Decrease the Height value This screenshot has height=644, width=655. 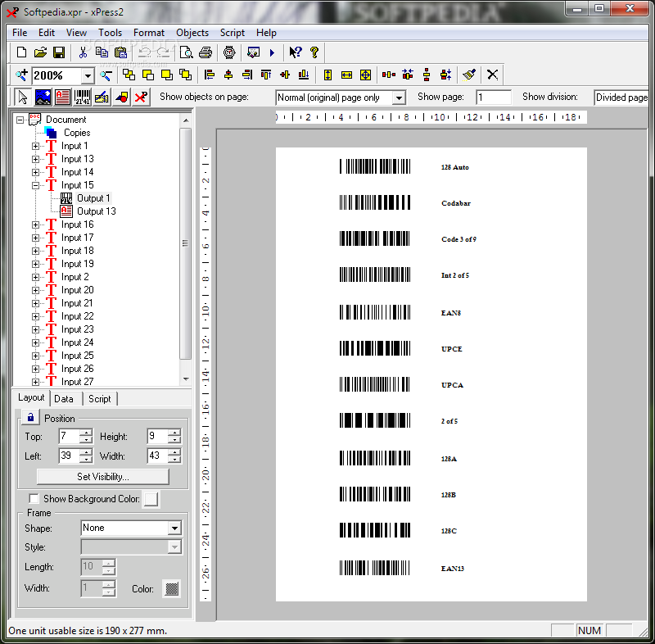[174, 440]
